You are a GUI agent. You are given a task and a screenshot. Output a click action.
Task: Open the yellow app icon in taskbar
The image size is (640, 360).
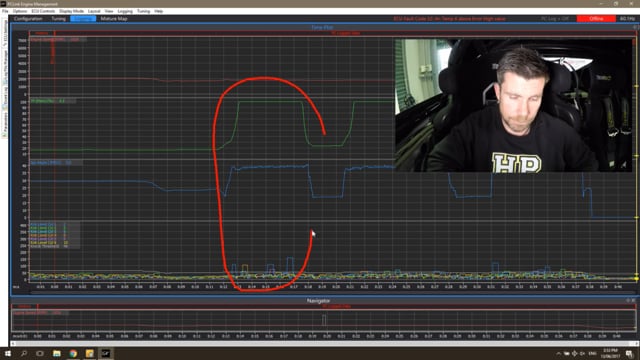[x=89, y=353]
